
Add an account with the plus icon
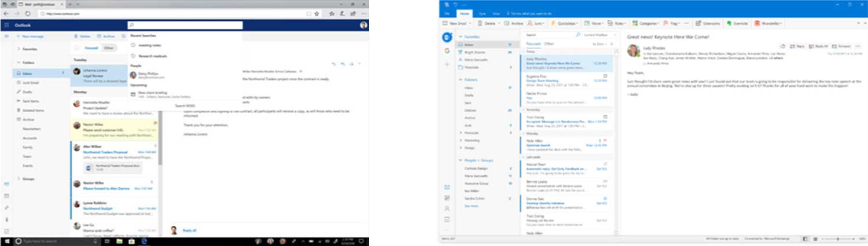point(447,63)
